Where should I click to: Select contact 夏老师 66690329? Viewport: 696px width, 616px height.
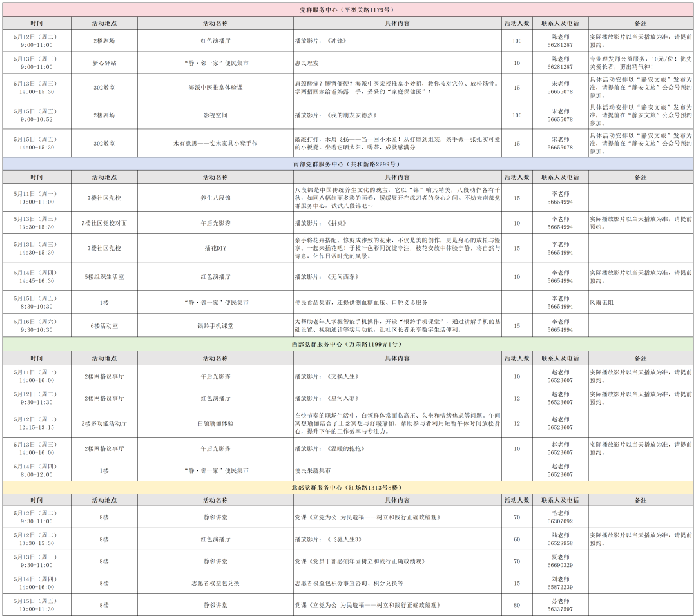point(560,561)
